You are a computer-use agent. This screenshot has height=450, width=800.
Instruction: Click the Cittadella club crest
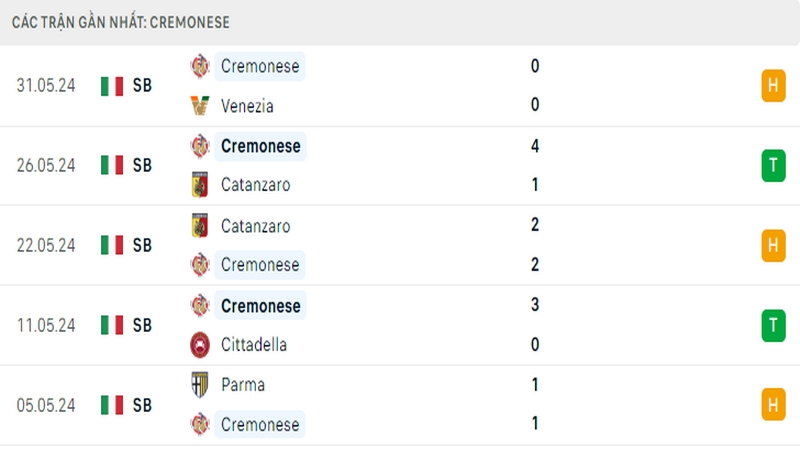click(x=200, y=345)
